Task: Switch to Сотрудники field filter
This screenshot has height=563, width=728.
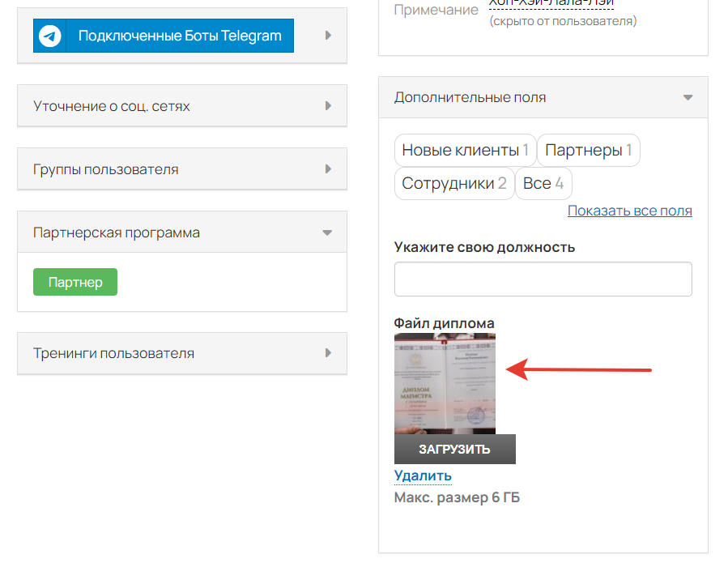Action: pyautogui.click(x=453, y=184)
